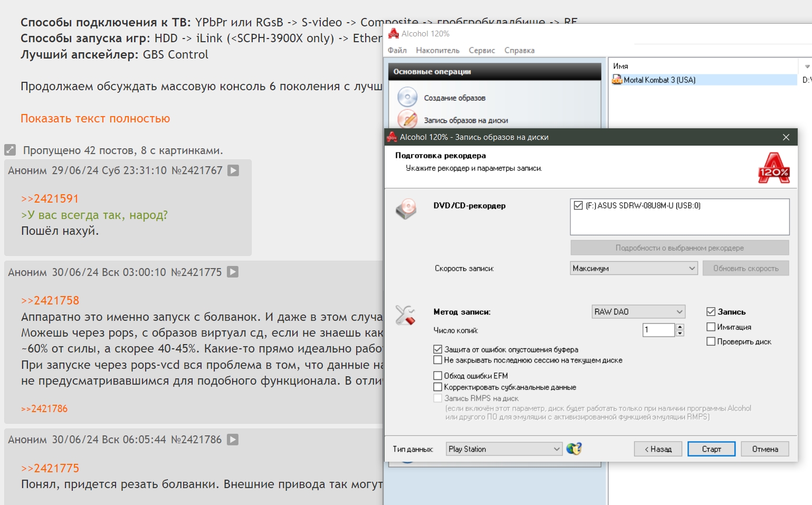Click the dialog title bar Alcohol icon
Image resolution: width=812 pixels, height=505 pixels.
pos(391,137)
